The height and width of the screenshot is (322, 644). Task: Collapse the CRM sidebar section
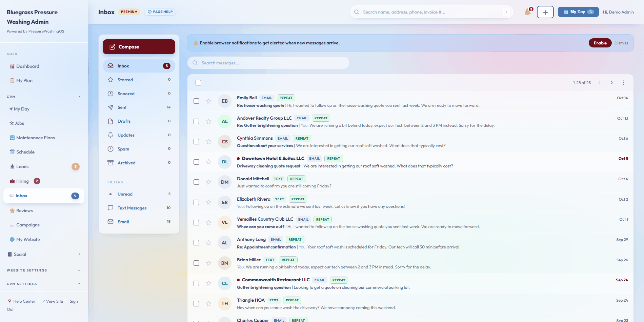coord(44,97)
